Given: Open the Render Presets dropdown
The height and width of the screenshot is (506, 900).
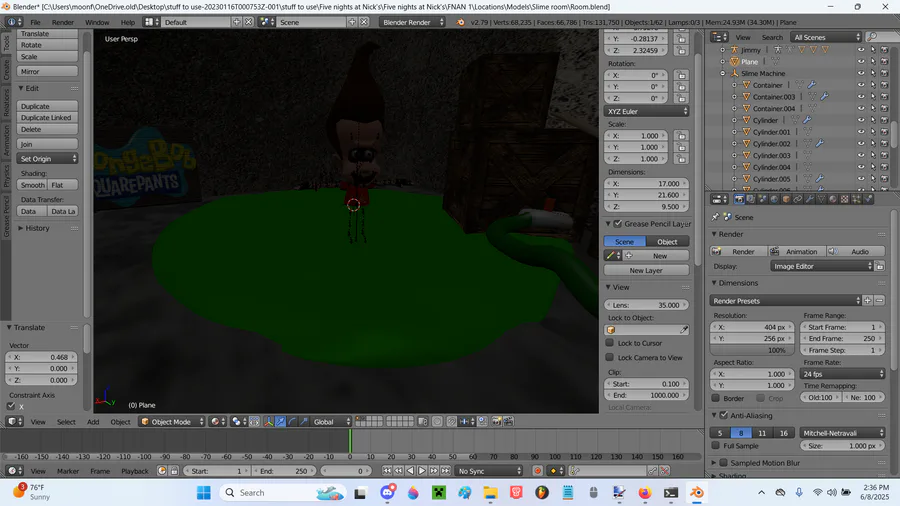Looking at the screenshot, I should point(786,301).
